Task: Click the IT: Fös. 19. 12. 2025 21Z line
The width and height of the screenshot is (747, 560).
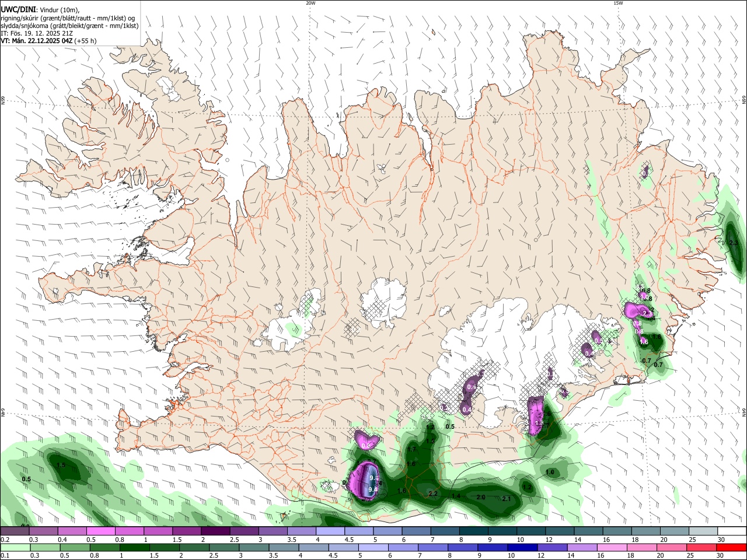Action: coord(37,33)
